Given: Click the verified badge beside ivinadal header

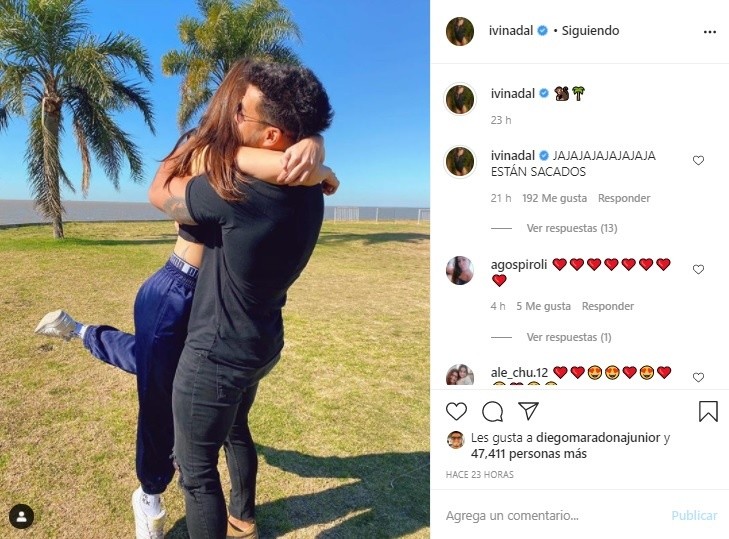Looking at the screenshot, I should tap(543, 31).
